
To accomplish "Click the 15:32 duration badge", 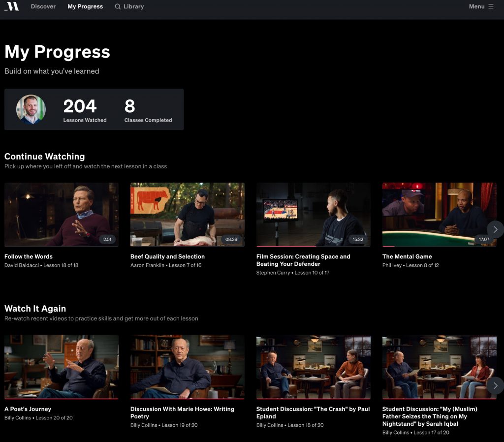I will tap(358, 240).
